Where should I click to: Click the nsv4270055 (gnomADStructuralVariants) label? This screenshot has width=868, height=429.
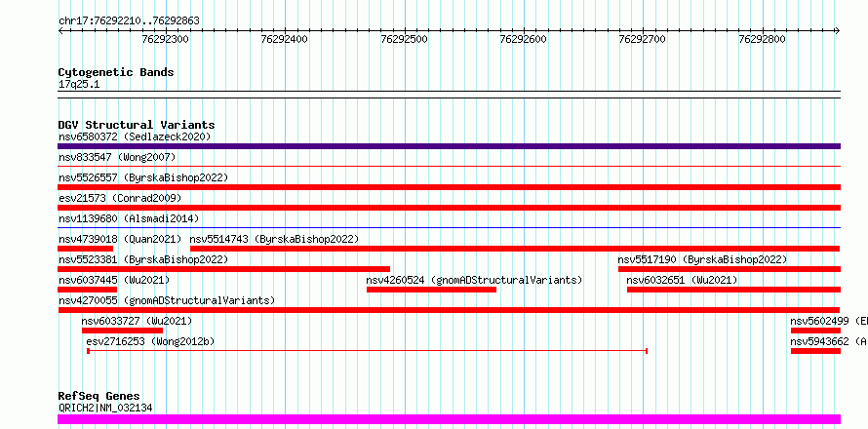click(x=167, y=300)
